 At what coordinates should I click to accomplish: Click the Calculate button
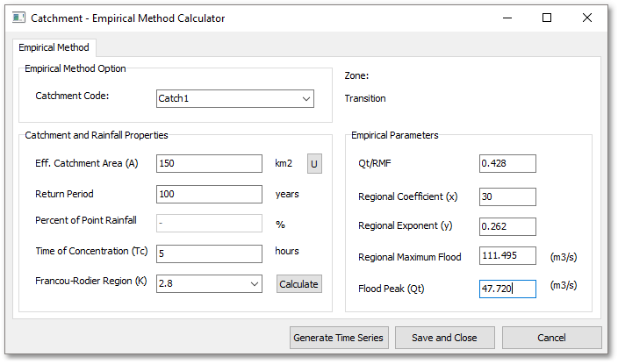coord(298,284)
